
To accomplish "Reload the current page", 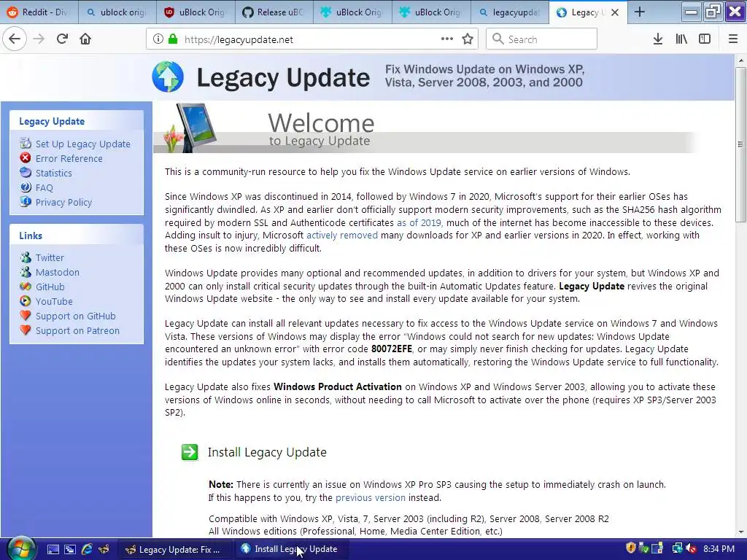I will tap(62, 39).
